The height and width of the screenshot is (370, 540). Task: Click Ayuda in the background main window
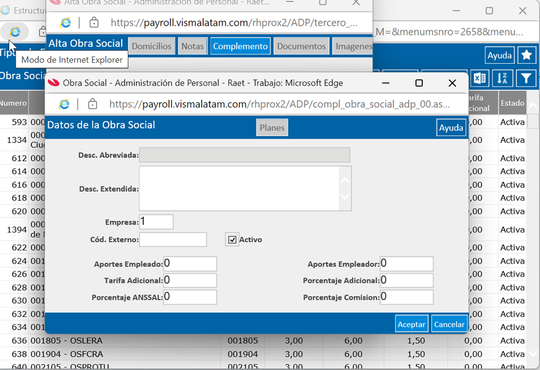coord(499,55)
